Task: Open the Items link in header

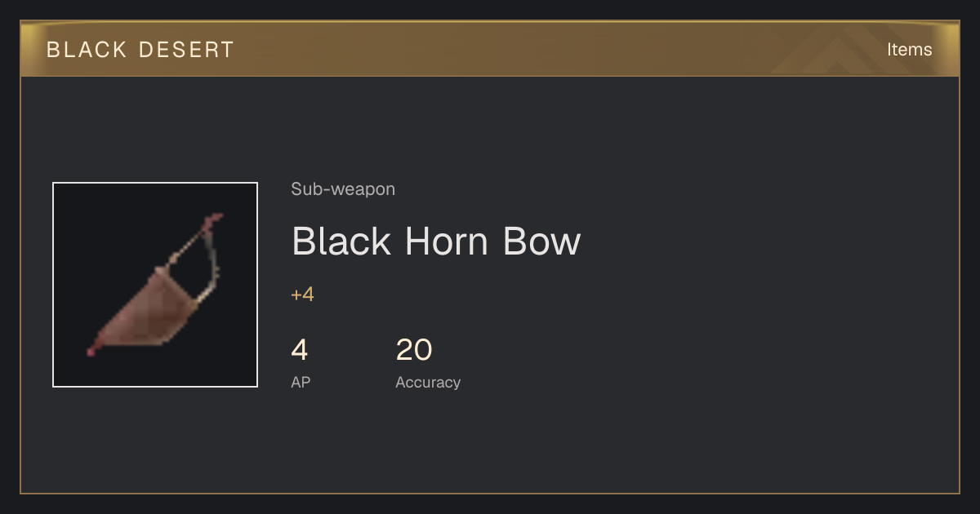Action: (909, 49)
